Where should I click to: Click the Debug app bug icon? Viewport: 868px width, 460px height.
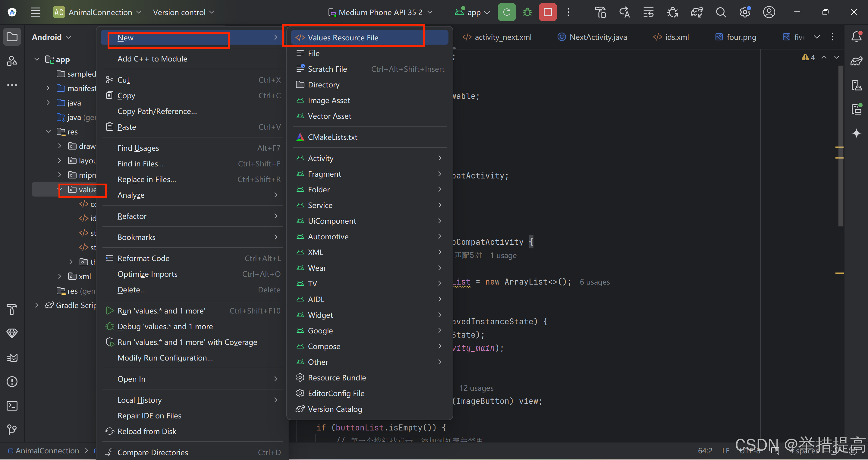click(x=527, y=12)
